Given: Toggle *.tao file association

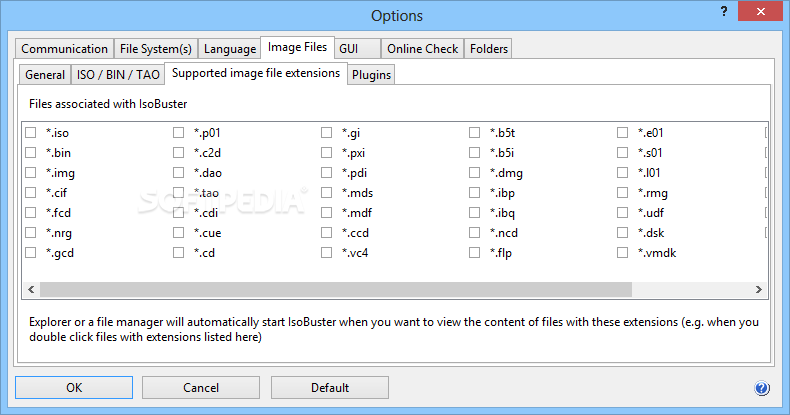Looking at the screenshot, I should point(178,192).
